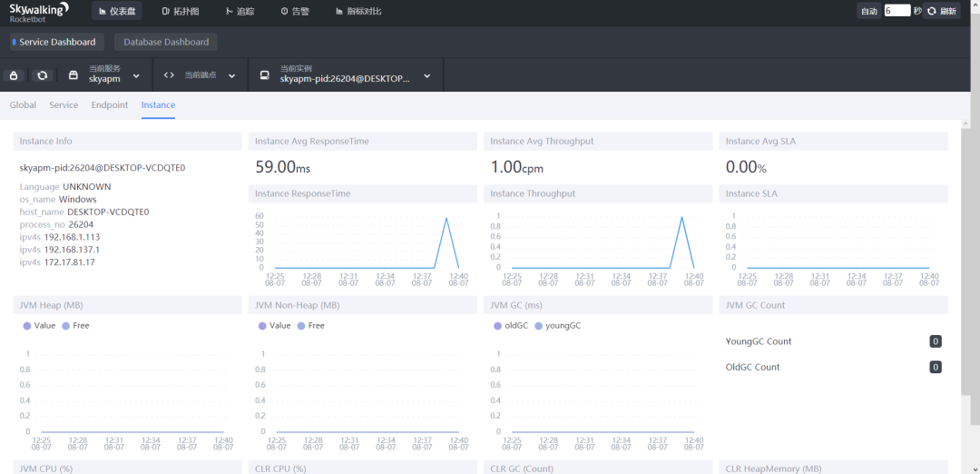Open the 追踪 trace page
The height and width of the screenshot is (474, 980).
click(x=240, y=12)
